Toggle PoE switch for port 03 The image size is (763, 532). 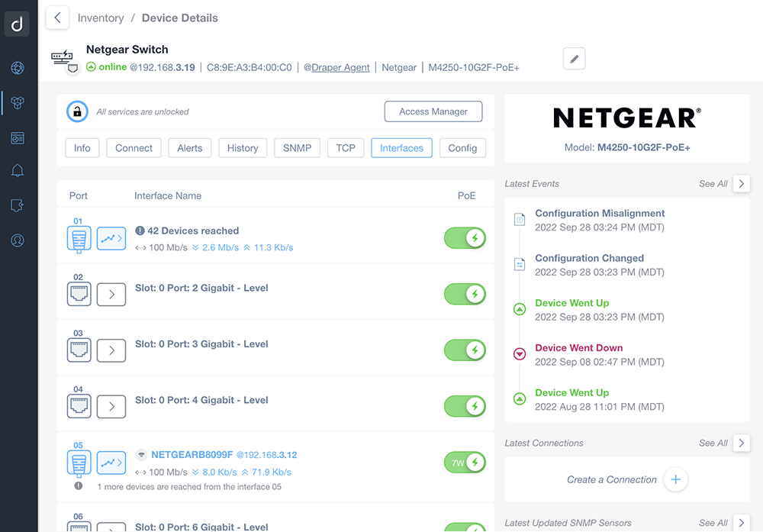click(x=465, y=350)
